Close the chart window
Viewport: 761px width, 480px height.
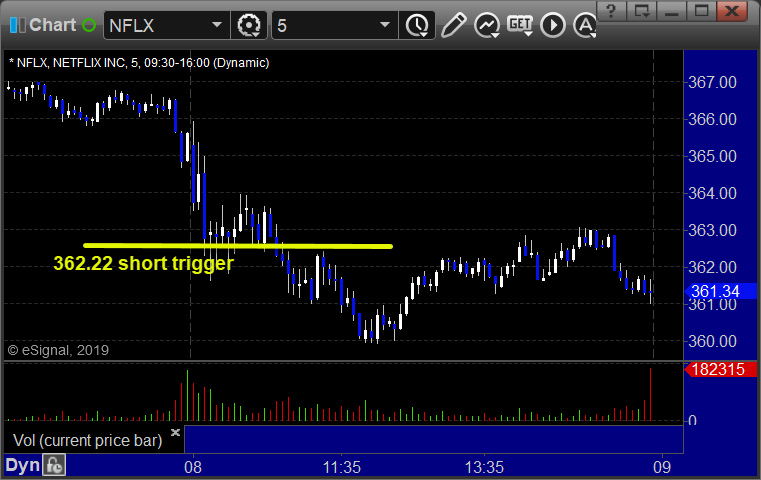pos(732,11)
